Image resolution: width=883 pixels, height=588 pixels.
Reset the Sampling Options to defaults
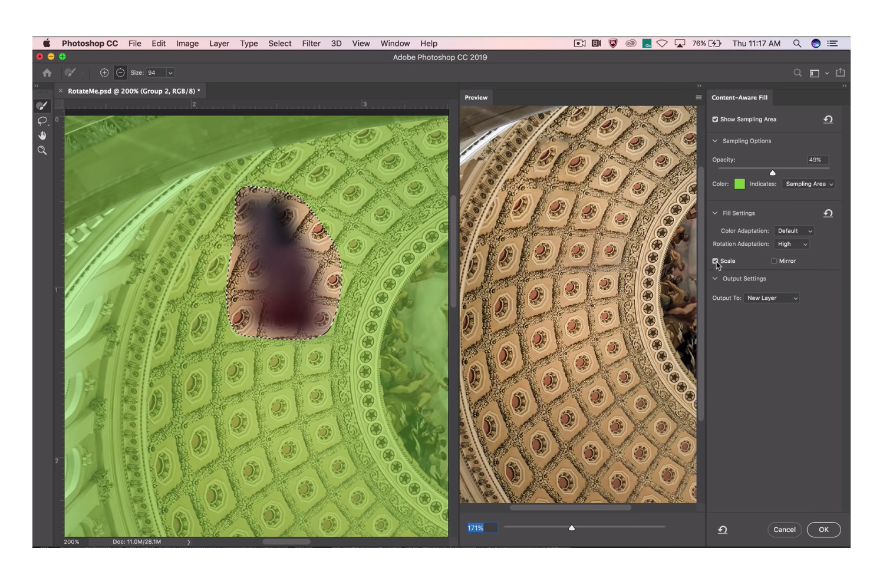pyautogui.click(x=829, y=119)
